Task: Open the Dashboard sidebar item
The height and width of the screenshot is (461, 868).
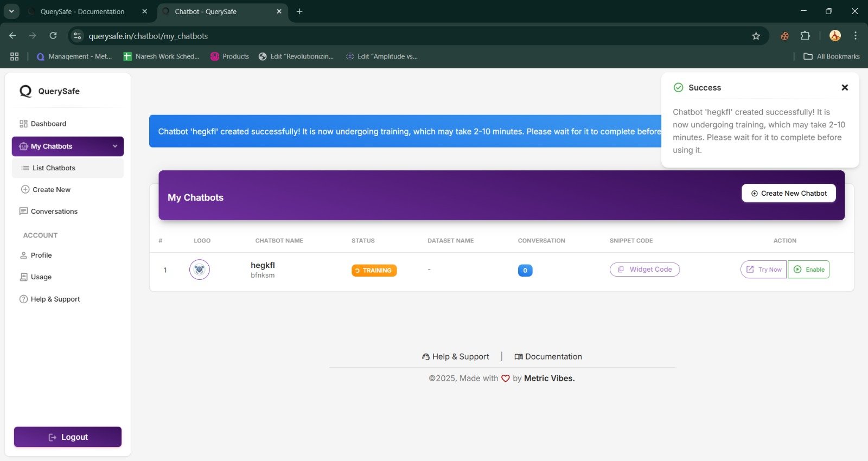Action: [48, 124]
